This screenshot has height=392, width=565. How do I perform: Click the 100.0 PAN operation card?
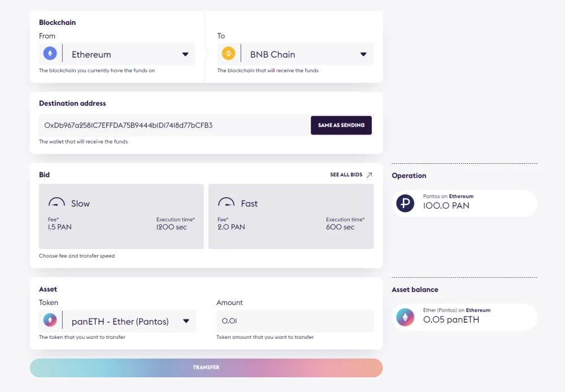(x=464, y=203)
